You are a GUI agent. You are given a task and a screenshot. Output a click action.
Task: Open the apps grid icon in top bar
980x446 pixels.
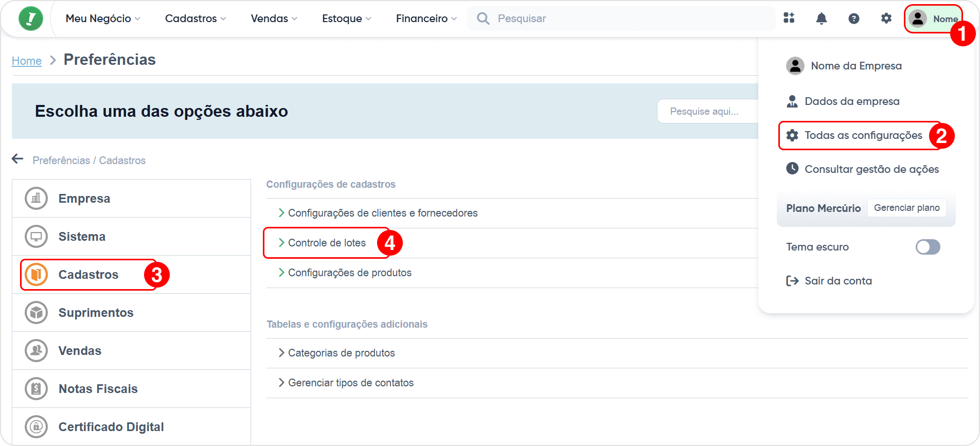(789, 18)
